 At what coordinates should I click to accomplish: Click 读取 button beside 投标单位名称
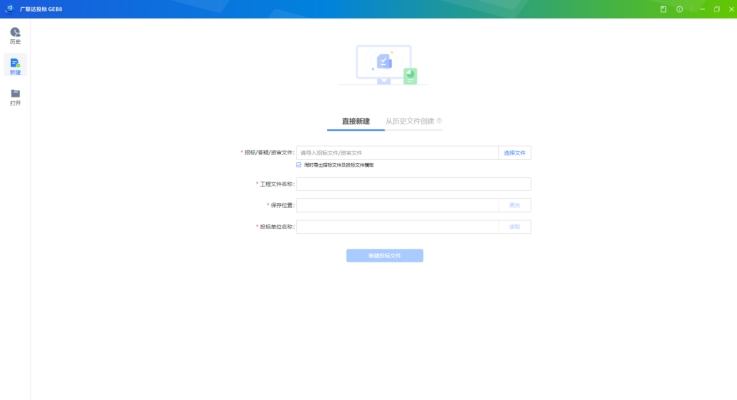click(514, 227)
